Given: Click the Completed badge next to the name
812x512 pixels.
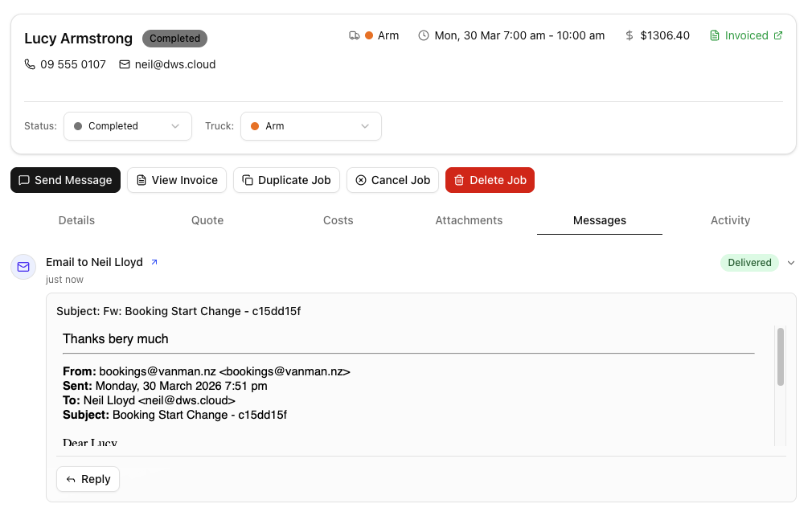Looking at the screenshot, I should 175,39.
